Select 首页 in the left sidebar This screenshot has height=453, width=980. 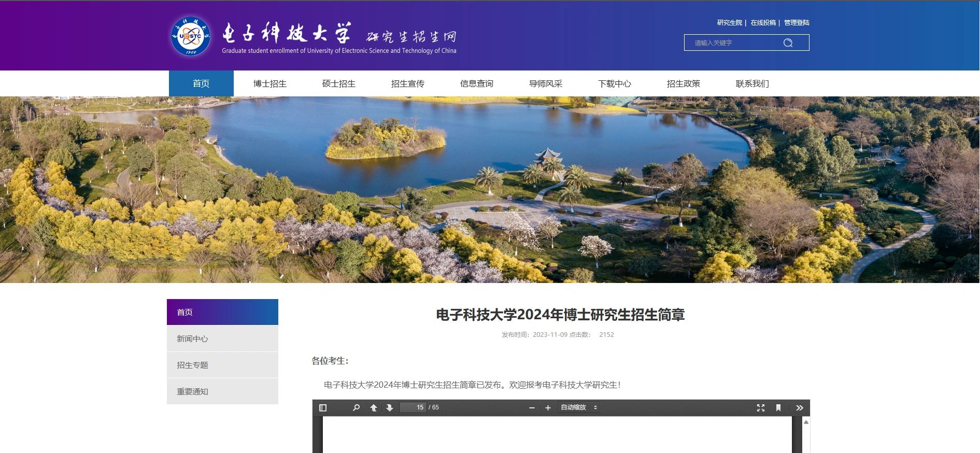point(222,312)
